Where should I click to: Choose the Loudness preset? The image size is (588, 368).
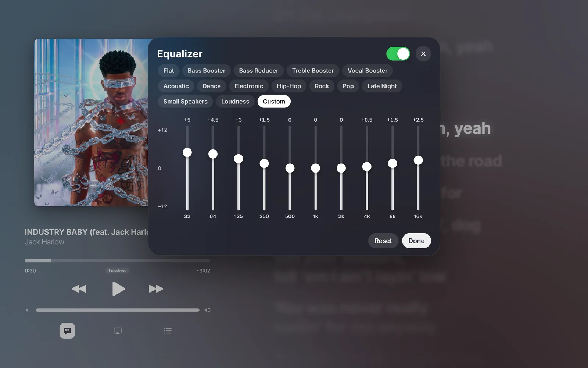point(235,102)
